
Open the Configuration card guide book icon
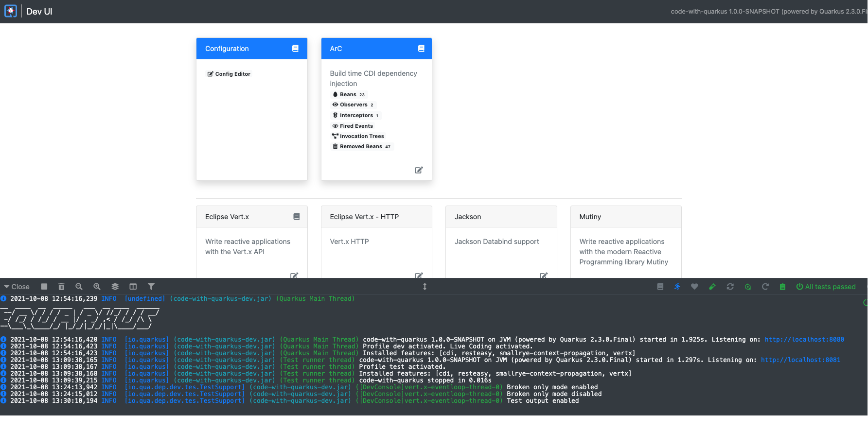[x=295, y=49]
